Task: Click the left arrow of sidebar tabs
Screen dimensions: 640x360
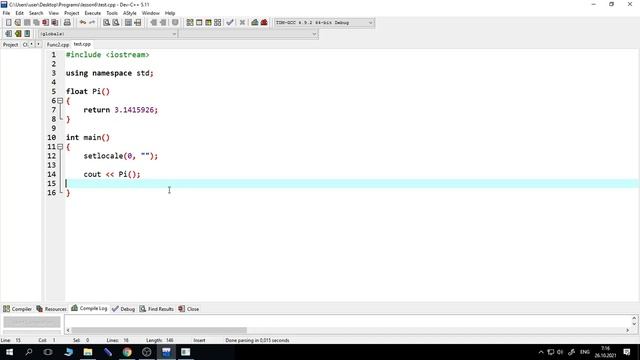Action: [32, 44]
